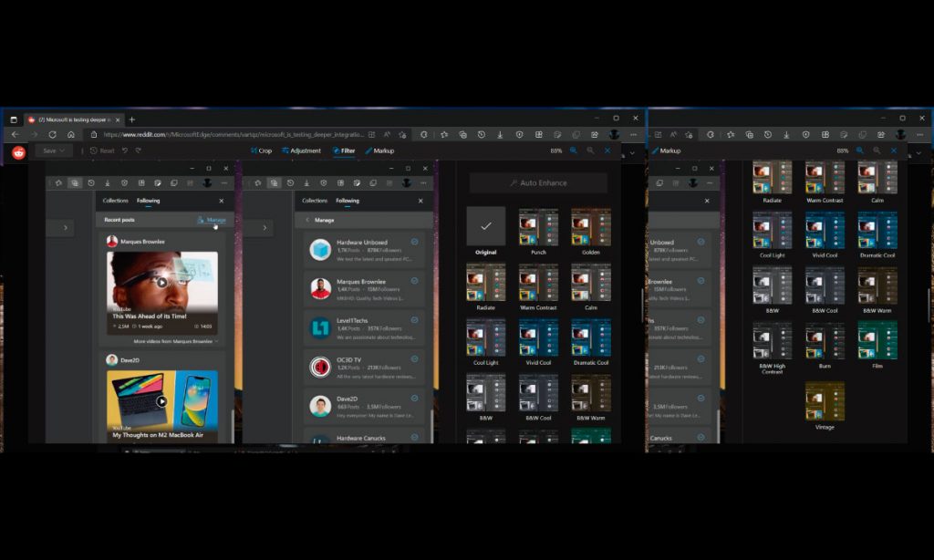Viewport: 934px width, 560px height.
Task: Play My Thoughts on M2 MacBook Air
Action: [x=162, y=401]
